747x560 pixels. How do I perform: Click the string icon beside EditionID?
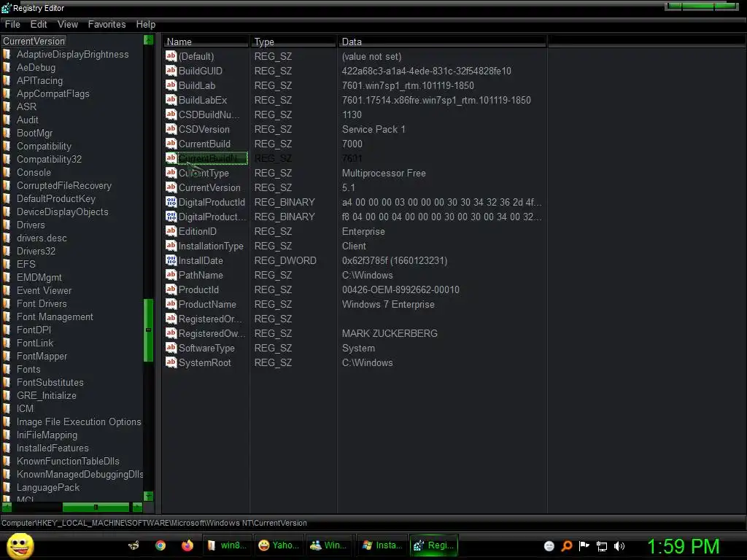tap(171, 231)
